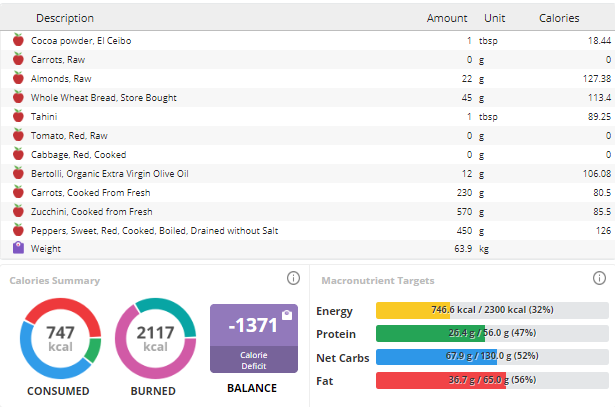Select the purple Weight scale icon
Screen dimensions: 615x407
click(18, 248)
